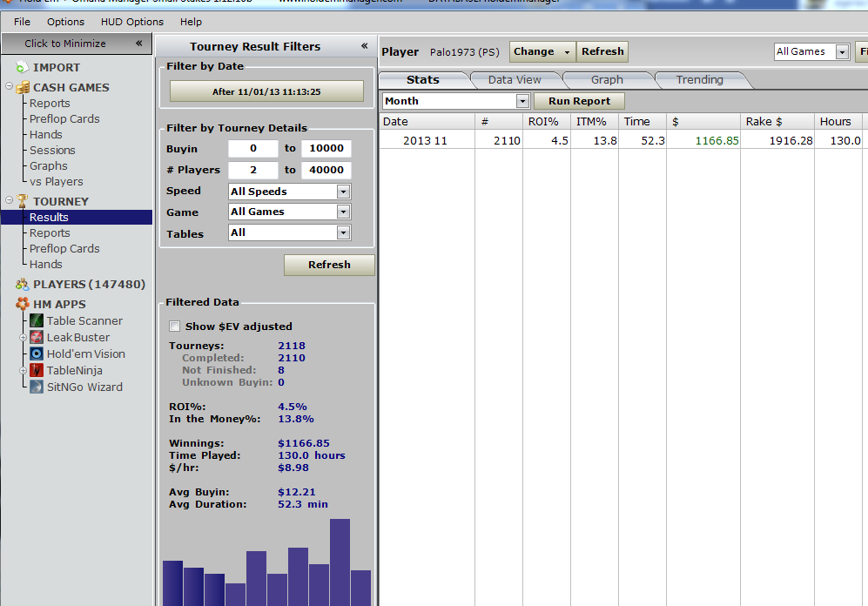Sort by the Date column header
The width and height of the screenshot is (868, 606).
pyautogui.click(x=427, y=122)
